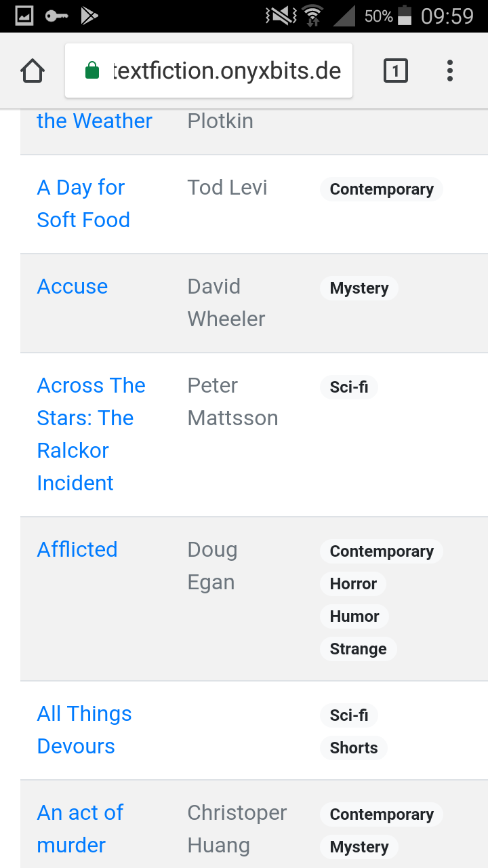
Task: Tap the Chrome home icon
Action: 33,71
